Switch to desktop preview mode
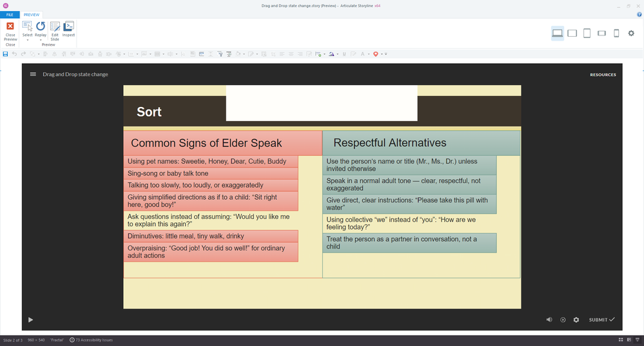The image size is (644, 346). [558, 34]
